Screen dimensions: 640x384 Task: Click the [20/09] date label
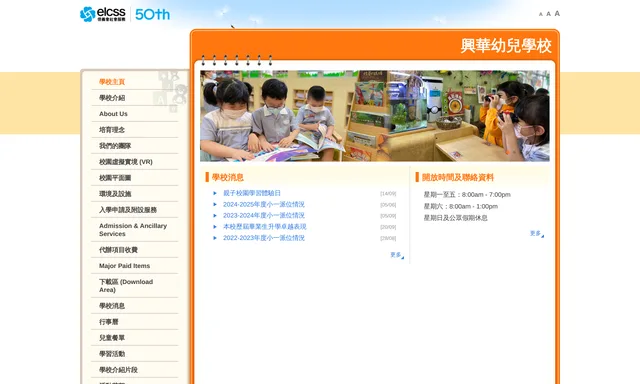click(388, 227)
